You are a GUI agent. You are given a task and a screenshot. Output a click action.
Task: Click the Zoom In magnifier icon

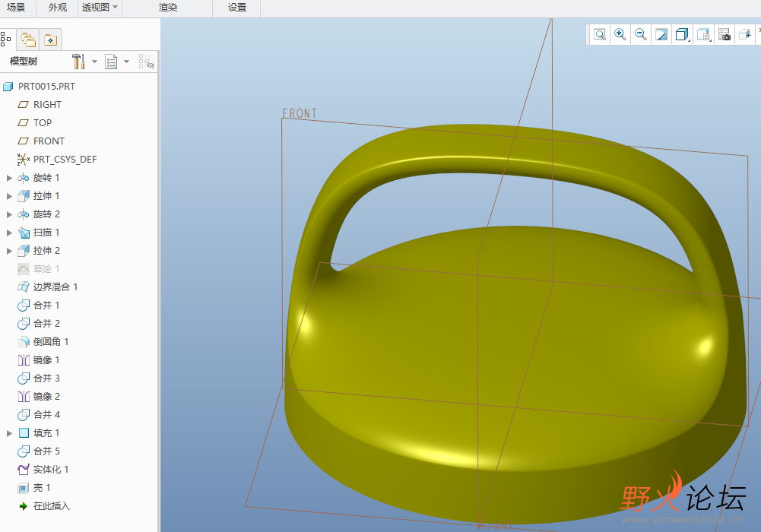(x=620, y=34)
